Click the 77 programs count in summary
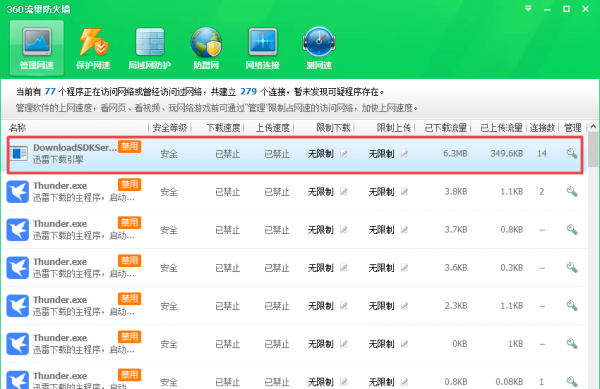600x389 pixels. [50, 92]
